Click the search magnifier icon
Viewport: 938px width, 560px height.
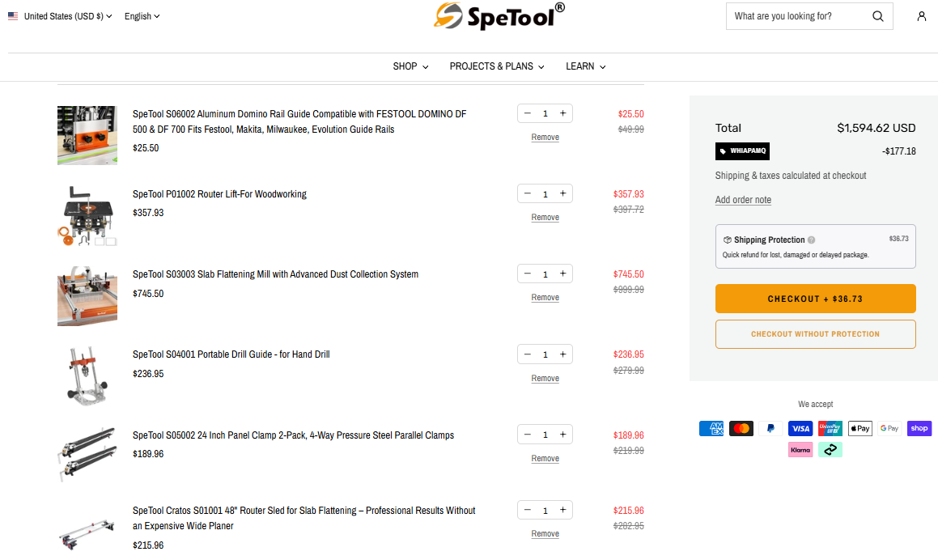tap(877, 16)
